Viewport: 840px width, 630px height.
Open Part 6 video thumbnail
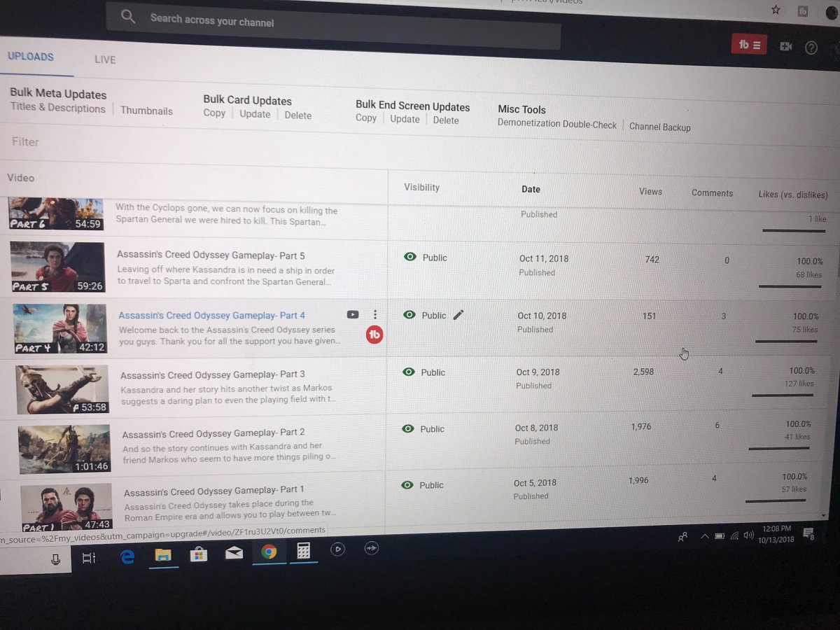[57, 214]
